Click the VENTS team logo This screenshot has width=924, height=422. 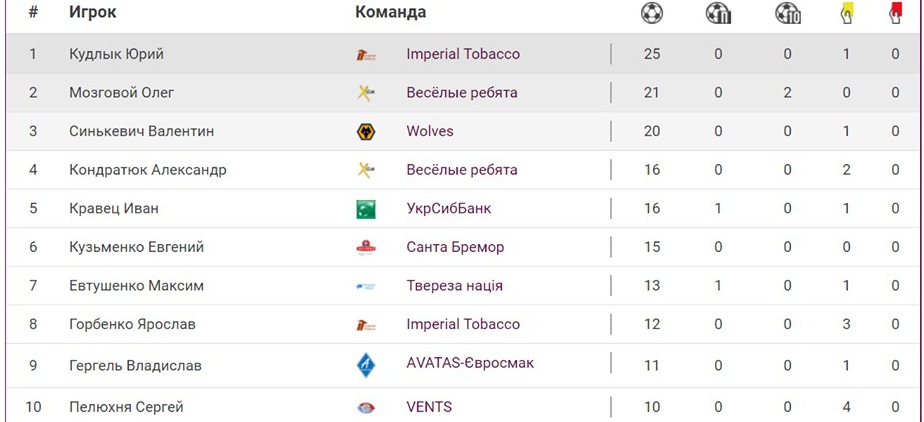click(366, 407)
